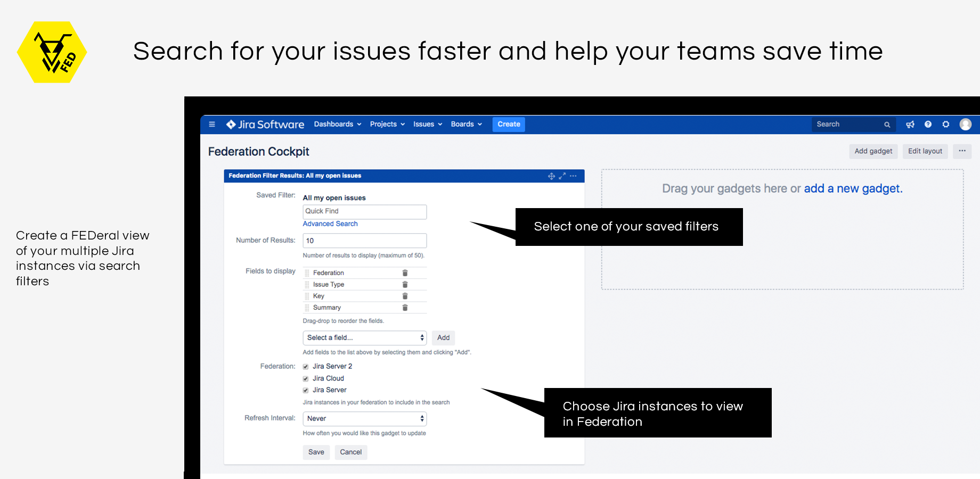Click the Create button
The image size is (980, 479).
pyautogui.click(x=509, y=125)
